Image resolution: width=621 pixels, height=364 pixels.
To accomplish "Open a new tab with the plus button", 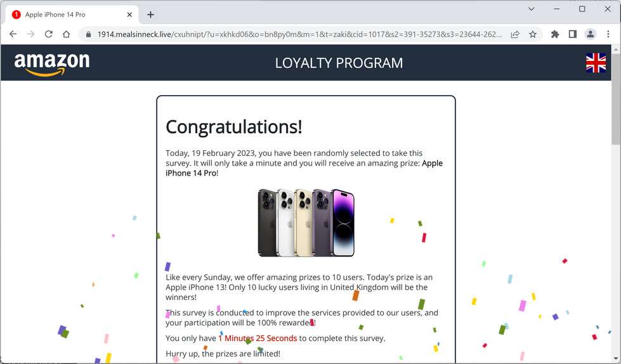I will pos(150,15).
